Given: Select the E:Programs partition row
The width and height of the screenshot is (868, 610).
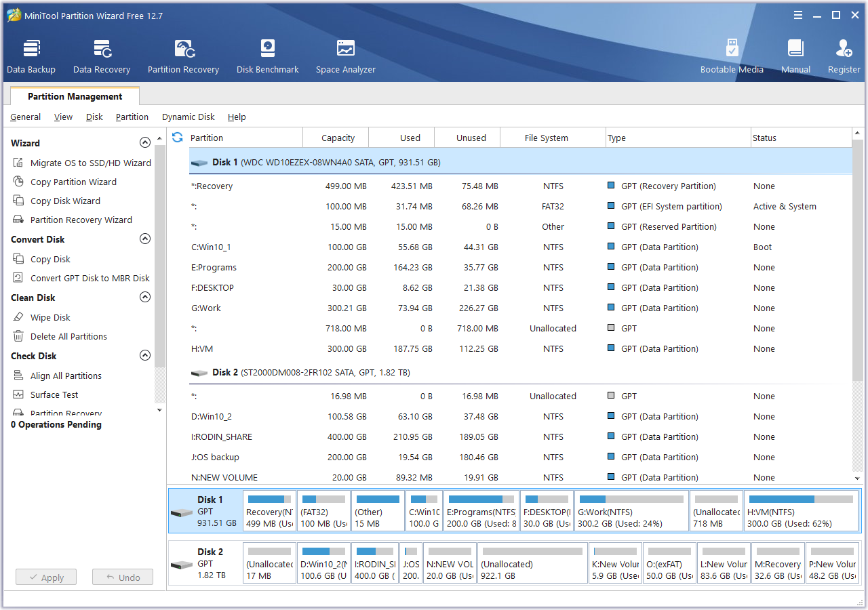Looking at the screenshot, I should tap(520, 268).
